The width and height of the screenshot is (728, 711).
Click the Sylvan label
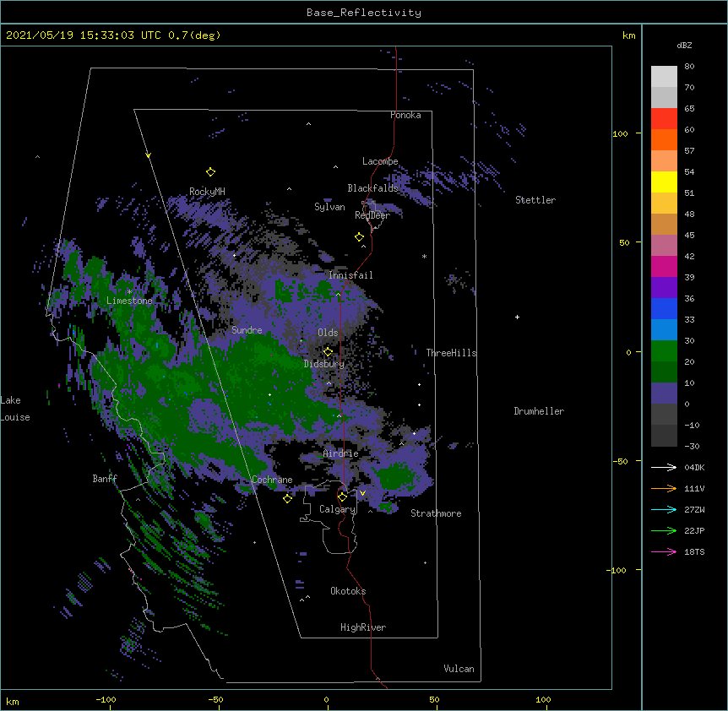coord(329,207)
